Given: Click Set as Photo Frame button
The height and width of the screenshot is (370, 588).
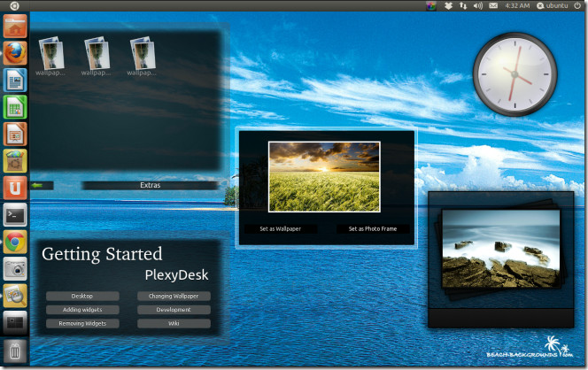Looking at the screenshot, I should 373,228.
